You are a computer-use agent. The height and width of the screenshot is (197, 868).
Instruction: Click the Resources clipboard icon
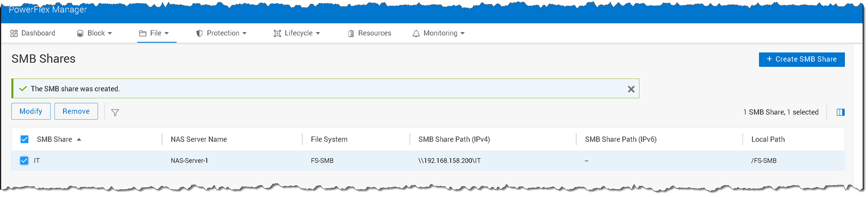pyautogui.click(x=351, y=33)
